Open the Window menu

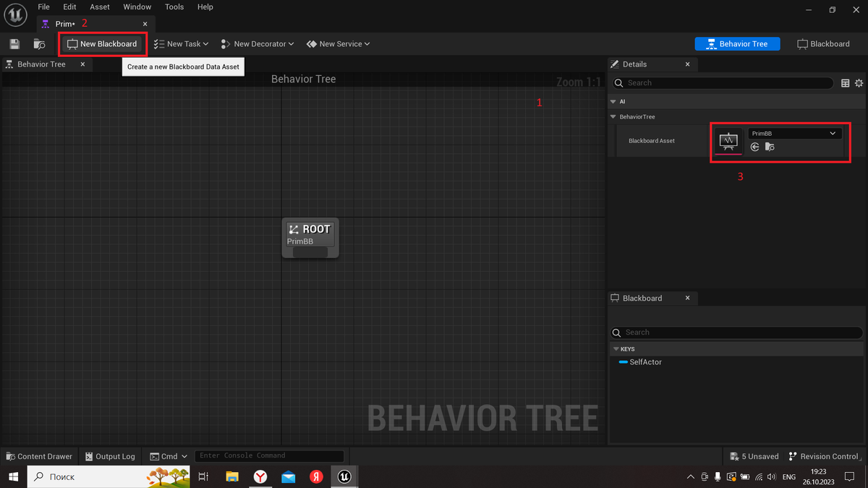click(x=137, y=7)
